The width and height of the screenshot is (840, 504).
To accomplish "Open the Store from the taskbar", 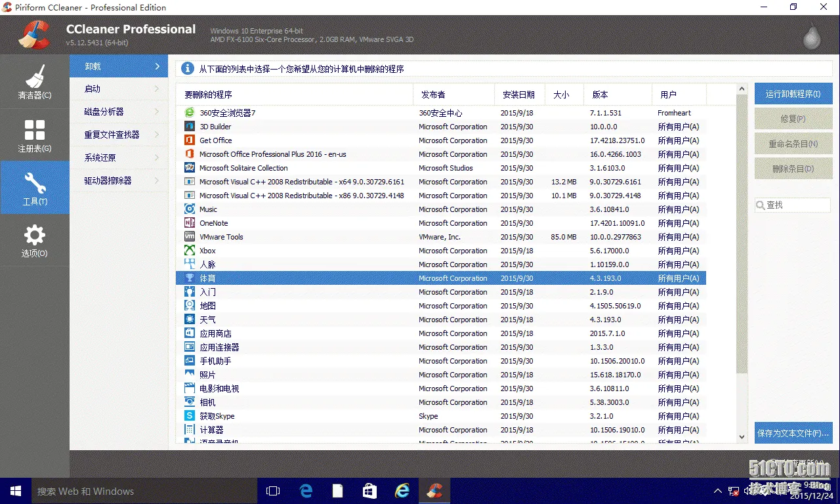I will [x=370, y=491].
